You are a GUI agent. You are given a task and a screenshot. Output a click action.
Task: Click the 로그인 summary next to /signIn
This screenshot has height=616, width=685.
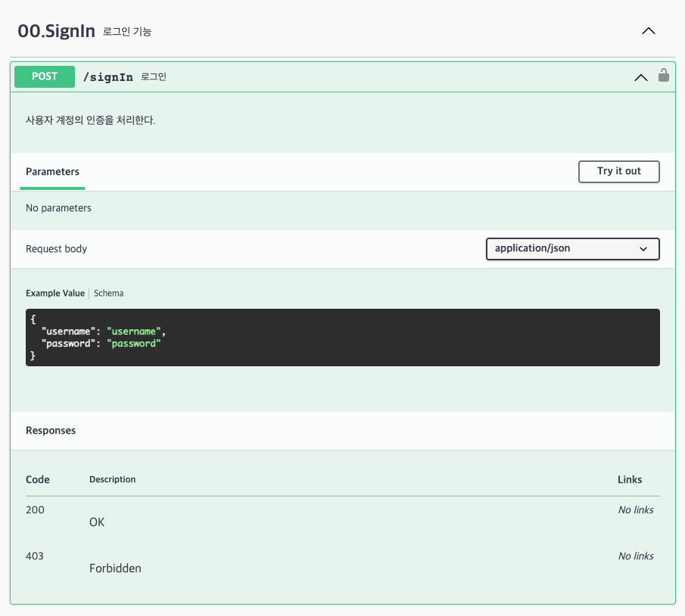(154, 77)
